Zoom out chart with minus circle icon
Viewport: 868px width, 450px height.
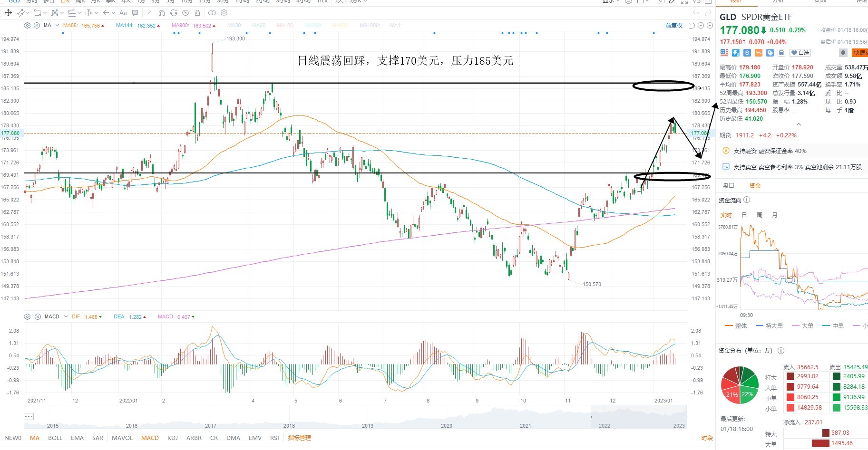701,26
